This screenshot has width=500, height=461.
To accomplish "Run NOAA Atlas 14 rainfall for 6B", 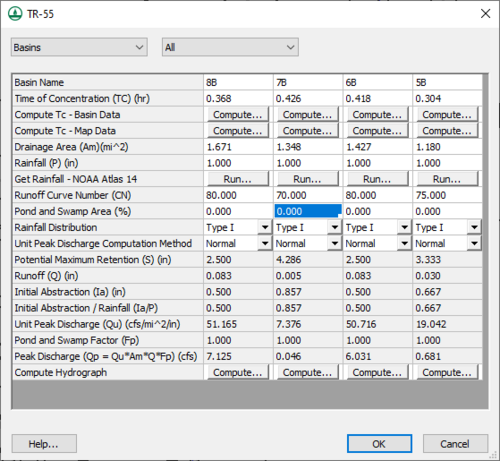I will point(377,179).
